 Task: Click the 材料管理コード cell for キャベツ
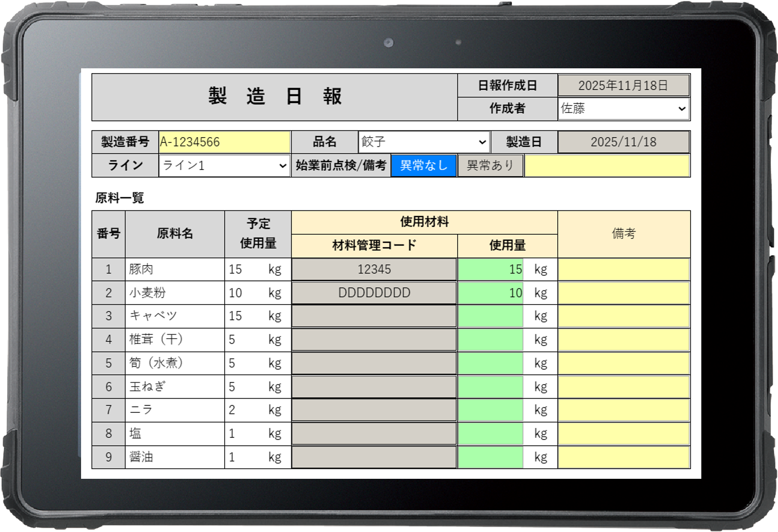tap(374, 316)
